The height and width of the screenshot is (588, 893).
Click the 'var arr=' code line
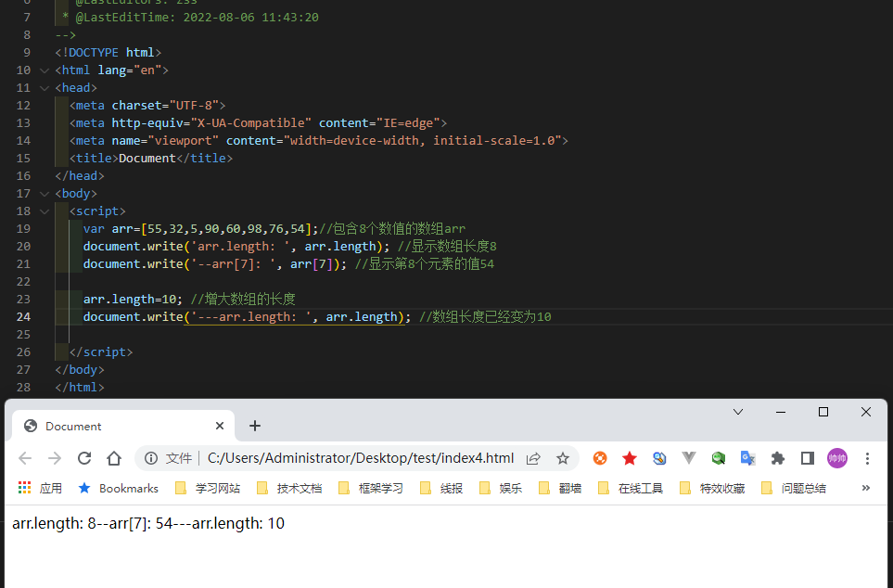[x=274, y=229]
